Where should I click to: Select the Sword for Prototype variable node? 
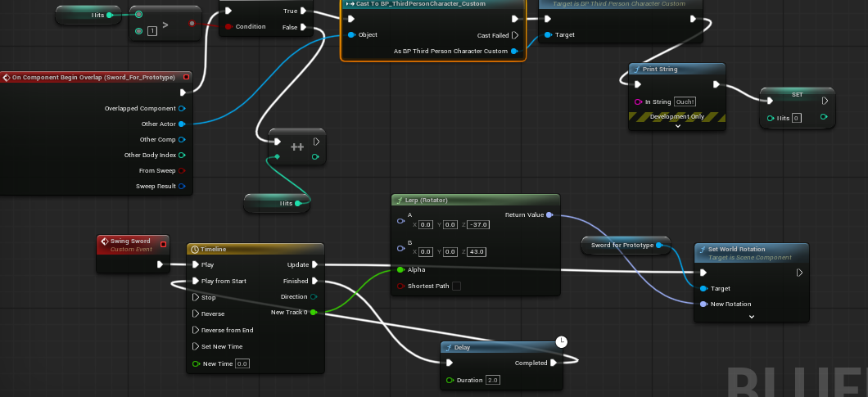[x=626, y=246]
